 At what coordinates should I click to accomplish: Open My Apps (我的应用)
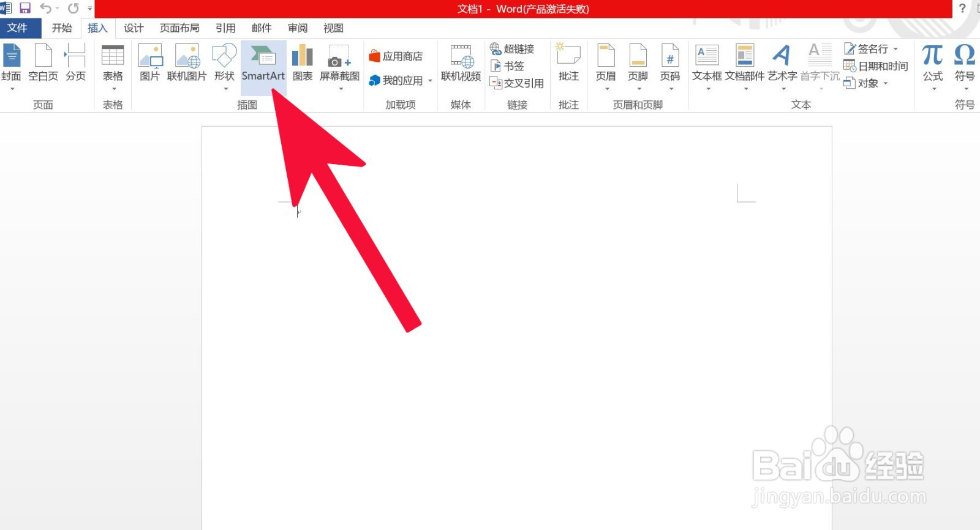tap(396, 80)
